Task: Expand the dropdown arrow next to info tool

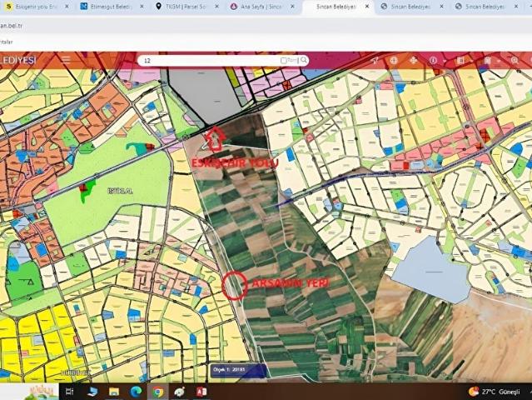Action: [444, 61]
